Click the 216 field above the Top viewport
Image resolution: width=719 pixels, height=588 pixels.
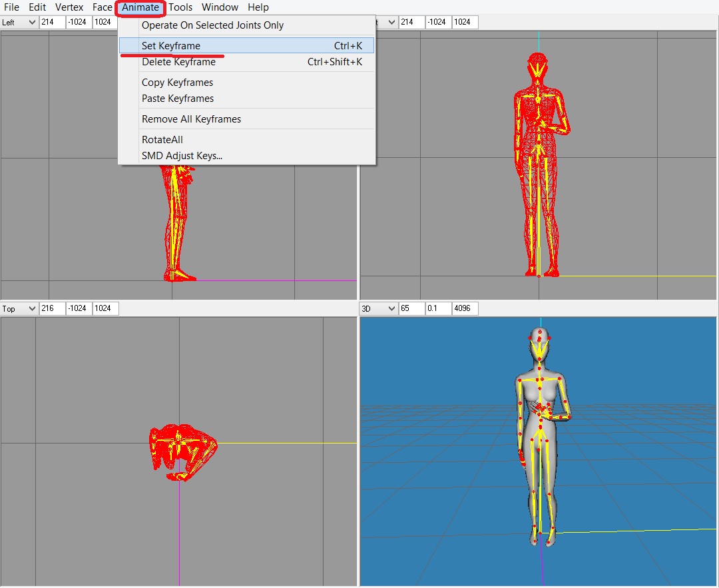coord(52,308)
